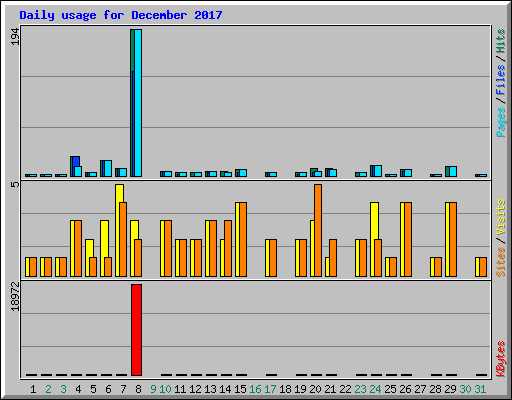Click the Visits legend label

(501, 217)
